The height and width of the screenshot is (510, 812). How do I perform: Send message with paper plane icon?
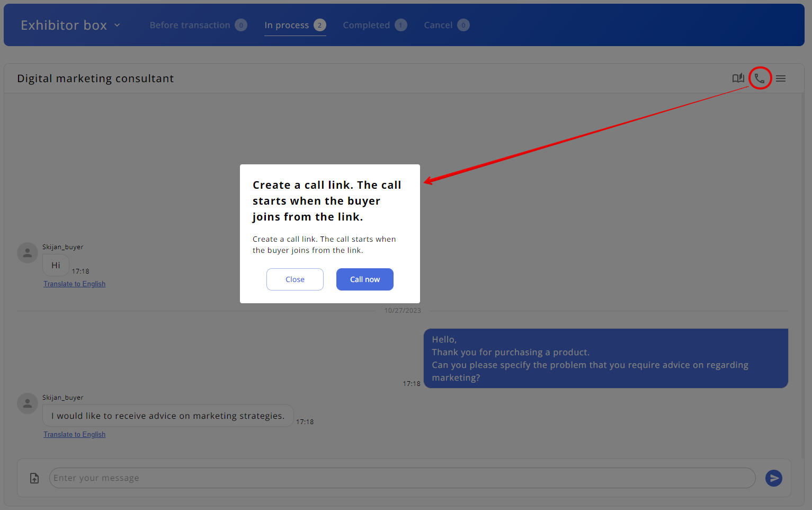coord(774,478)
